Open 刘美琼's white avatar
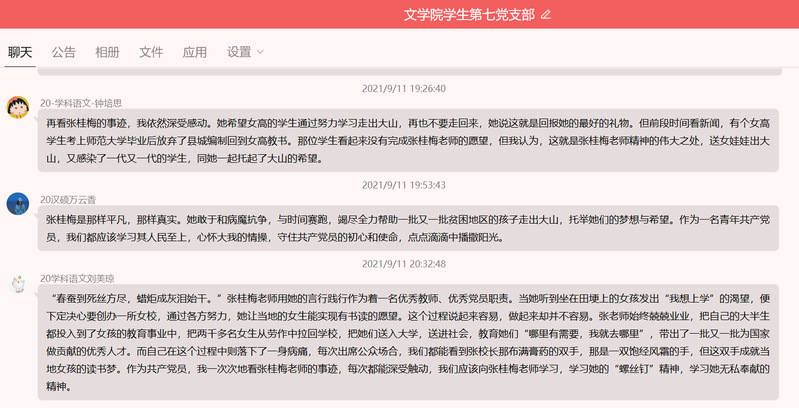 point(17,283)
